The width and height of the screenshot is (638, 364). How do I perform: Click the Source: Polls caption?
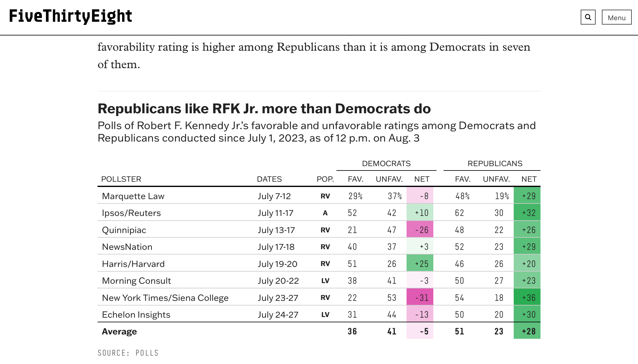pyautogui.click(x=128, y=353)
